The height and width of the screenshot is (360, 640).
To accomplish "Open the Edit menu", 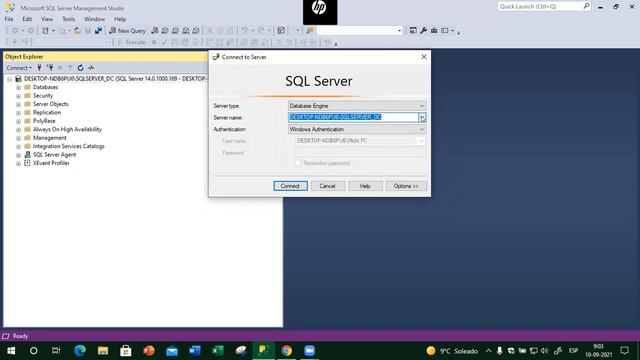I will coord(27,19).
